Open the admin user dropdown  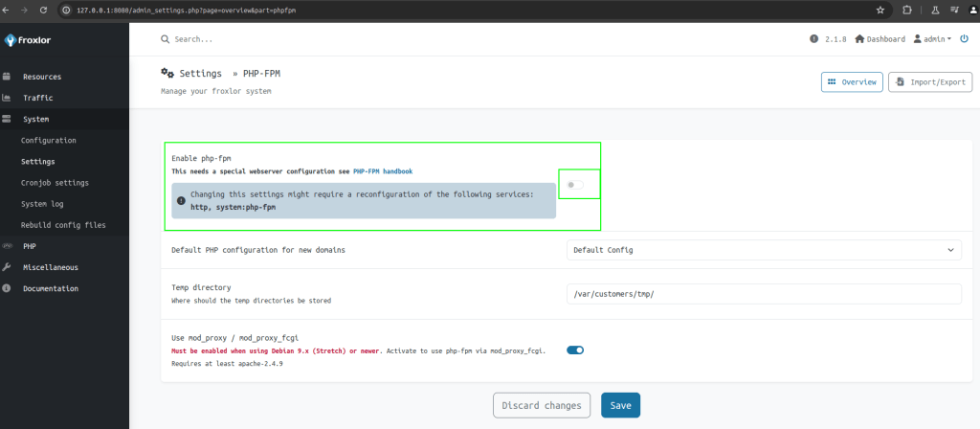(932, 39)
